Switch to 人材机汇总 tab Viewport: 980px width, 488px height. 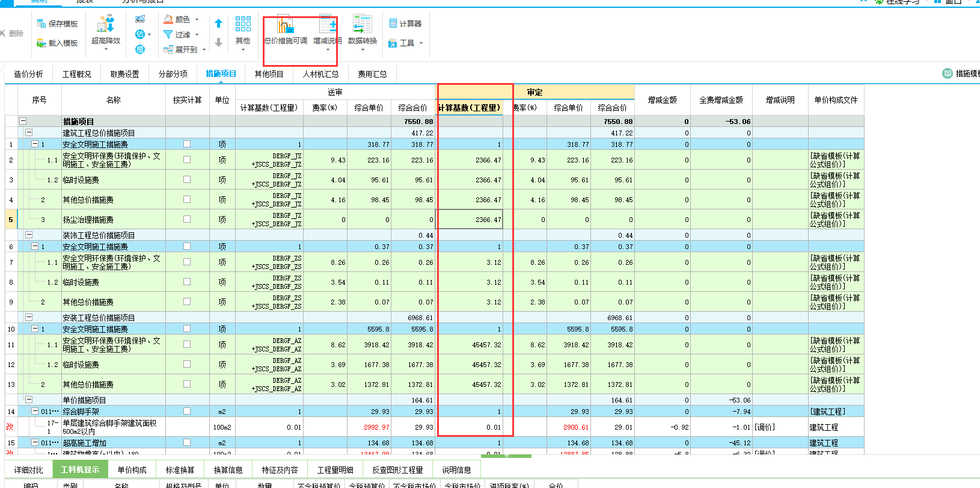(320, 74)
